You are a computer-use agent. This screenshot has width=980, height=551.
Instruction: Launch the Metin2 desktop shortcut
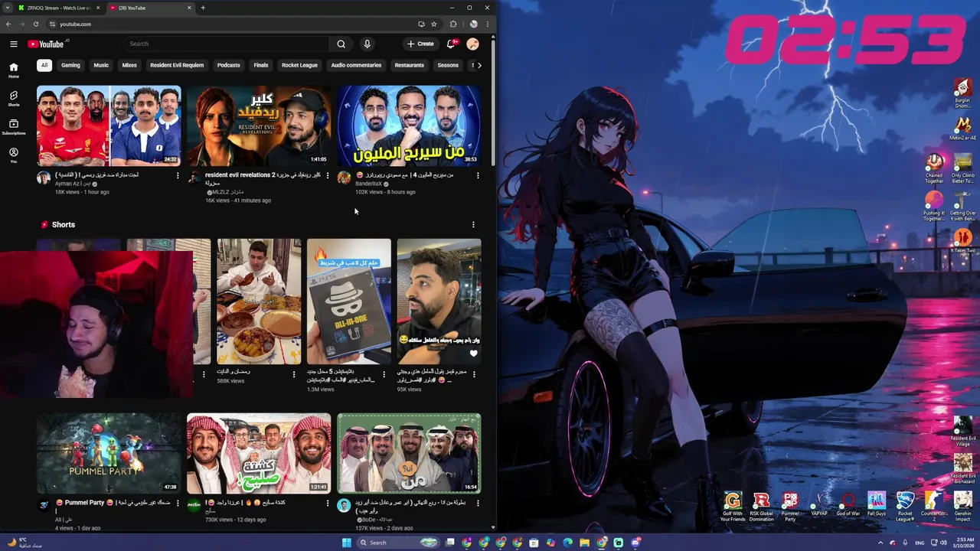click(962, 128)
